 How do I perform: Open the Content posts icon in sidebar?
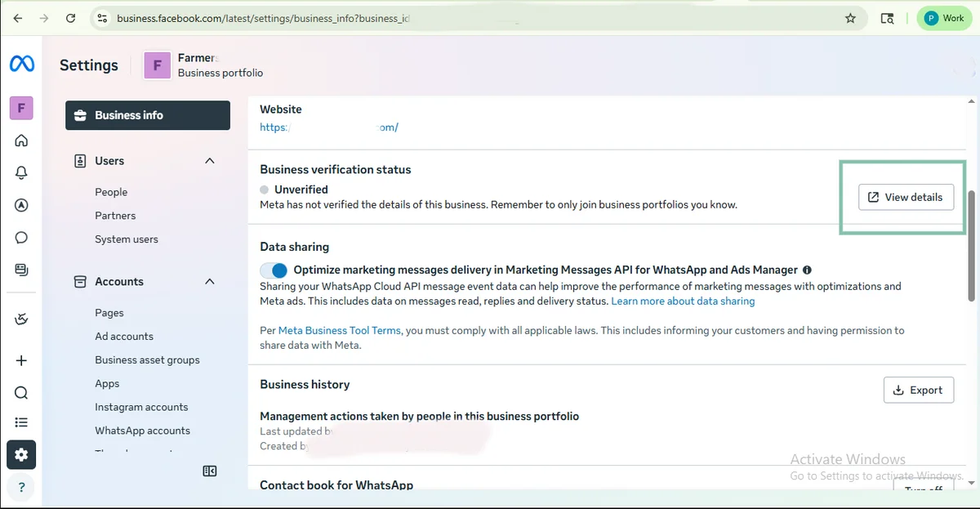tap(21, 270)
